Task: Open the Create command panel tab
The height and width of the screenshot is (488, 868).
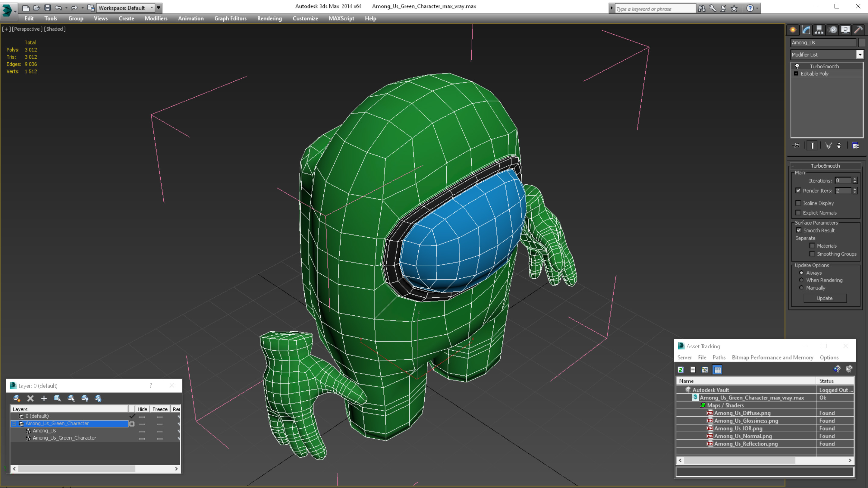Action: pos(793,30)
